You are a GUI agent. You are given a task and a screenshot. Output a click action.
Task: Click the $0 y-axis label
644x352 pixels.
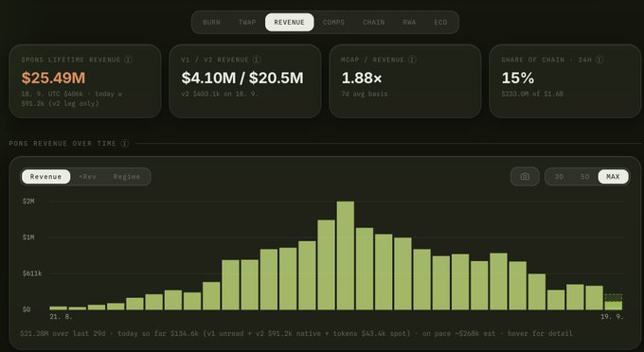point(27,309)
